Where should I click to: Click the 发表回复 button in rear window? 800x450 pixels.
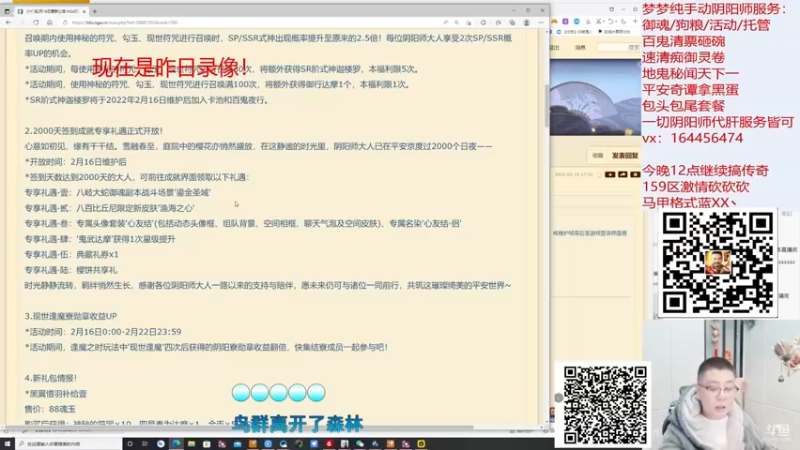625,156
